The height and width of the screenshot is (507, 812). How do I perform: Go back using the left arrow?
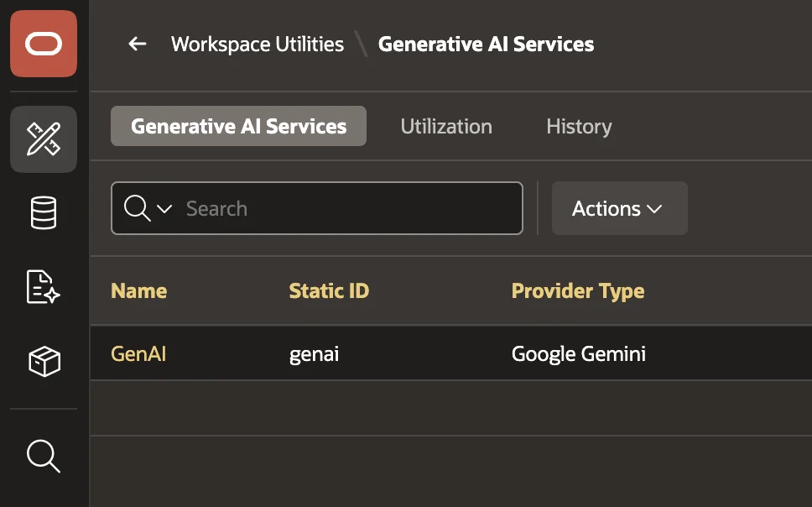(138, 44)
